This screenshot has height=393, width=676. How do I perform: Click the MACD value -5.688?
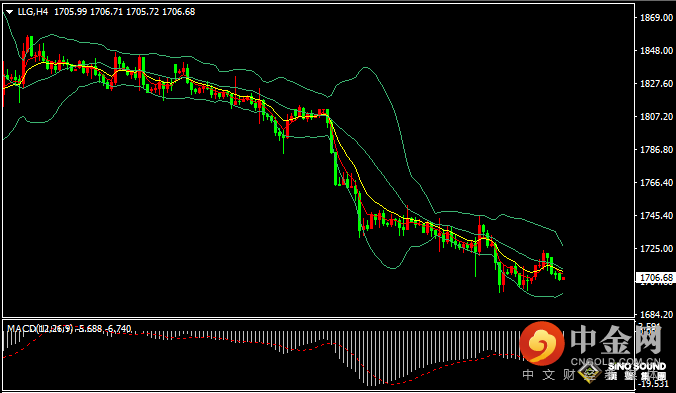click(x=89, y=329)
